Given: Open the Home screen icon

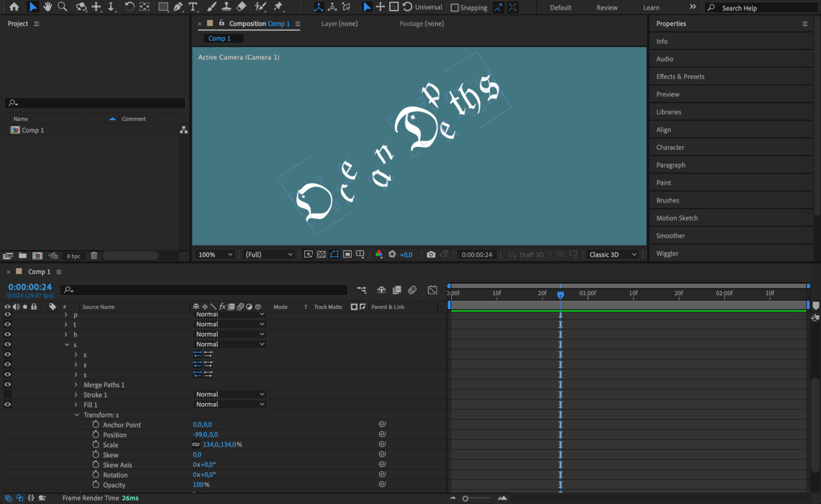Looking at the screenshot, I should click(x=14, y=7).
